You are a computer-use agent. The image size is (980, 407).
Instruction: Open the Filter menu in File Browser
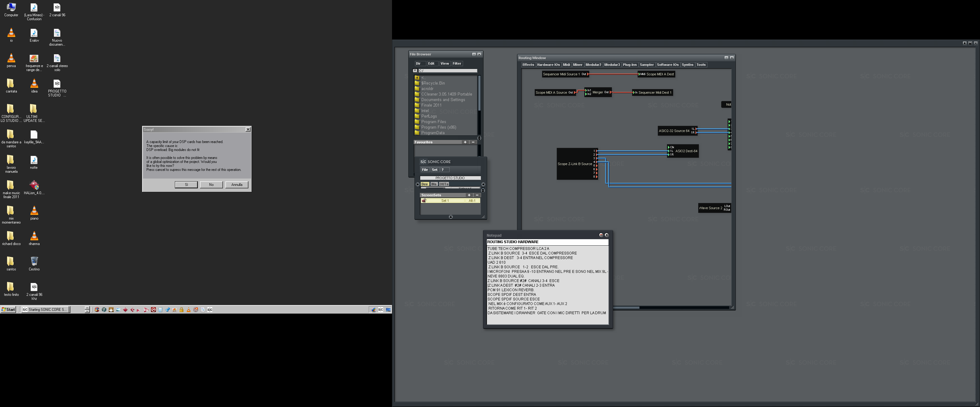coord(457,63)
